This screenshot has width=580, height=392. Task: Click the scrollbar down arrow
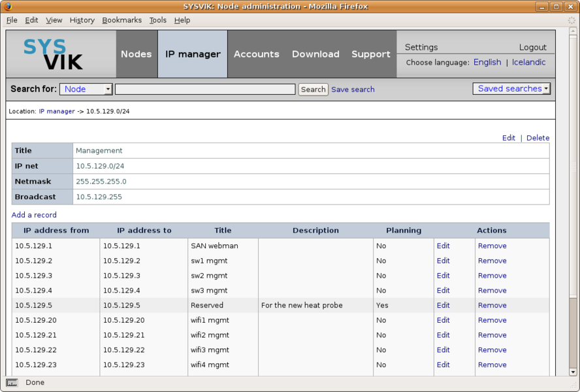click(573, 372)
